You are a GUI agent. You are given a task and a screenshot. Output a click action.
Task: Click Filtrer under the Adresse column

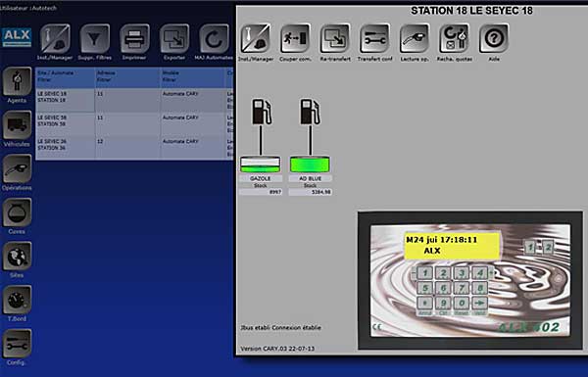[104, 79]
